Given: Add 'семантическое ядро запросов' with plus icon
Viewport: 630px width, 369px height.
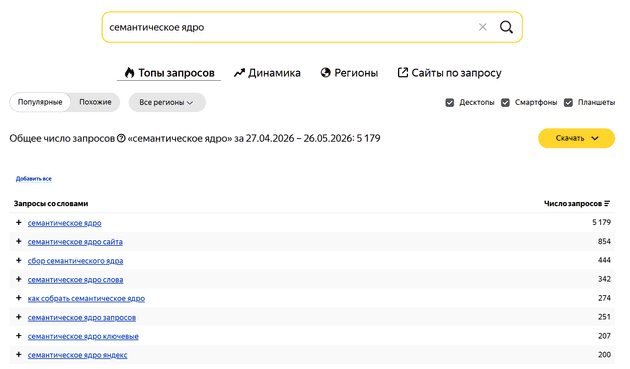Looking at the screenshot, I should pos(18,317).
